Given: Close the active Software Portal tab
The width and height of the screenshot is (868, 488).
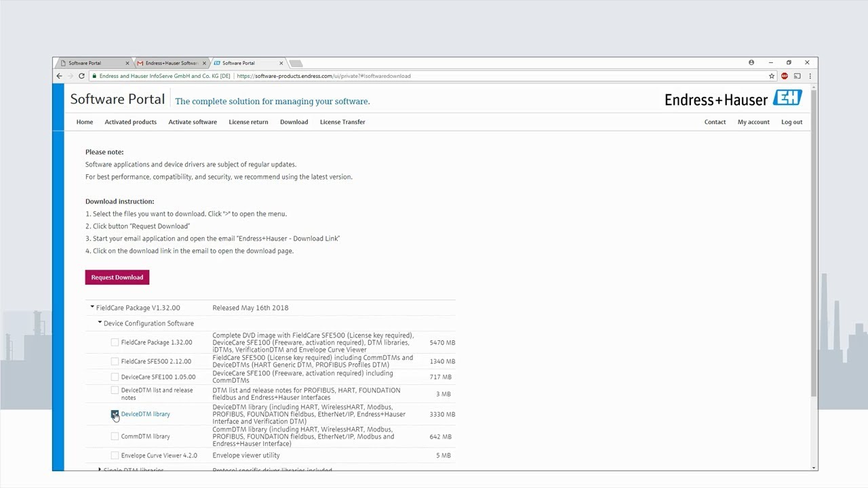Looking at the screenshot, I should (x=281, y=63).
